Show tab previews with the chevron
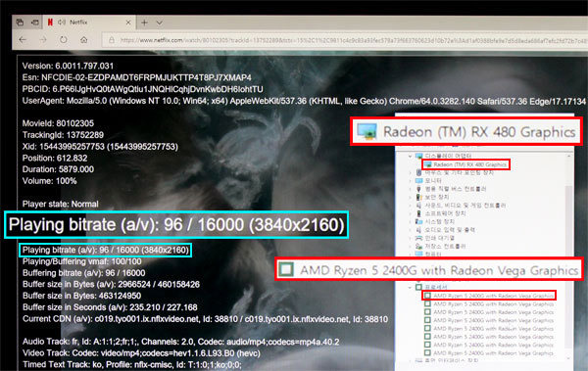588x371 pixels. click(159, 23)
